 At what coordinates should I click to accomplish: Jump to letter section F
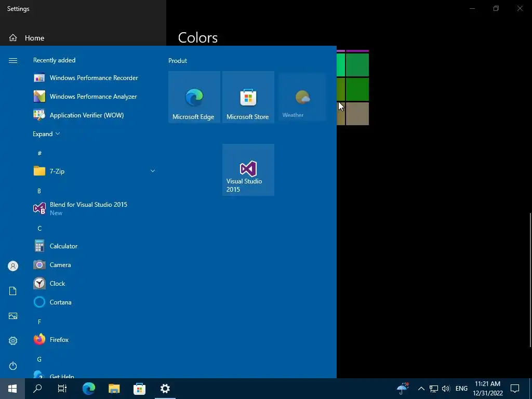tap(39, 322)
